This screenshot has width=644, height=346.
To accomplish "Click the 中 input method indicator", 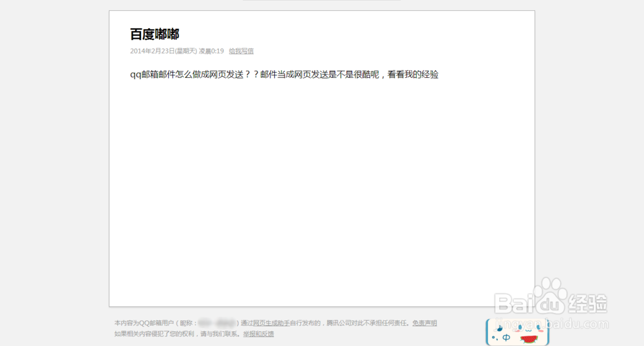I will [506, 338].
